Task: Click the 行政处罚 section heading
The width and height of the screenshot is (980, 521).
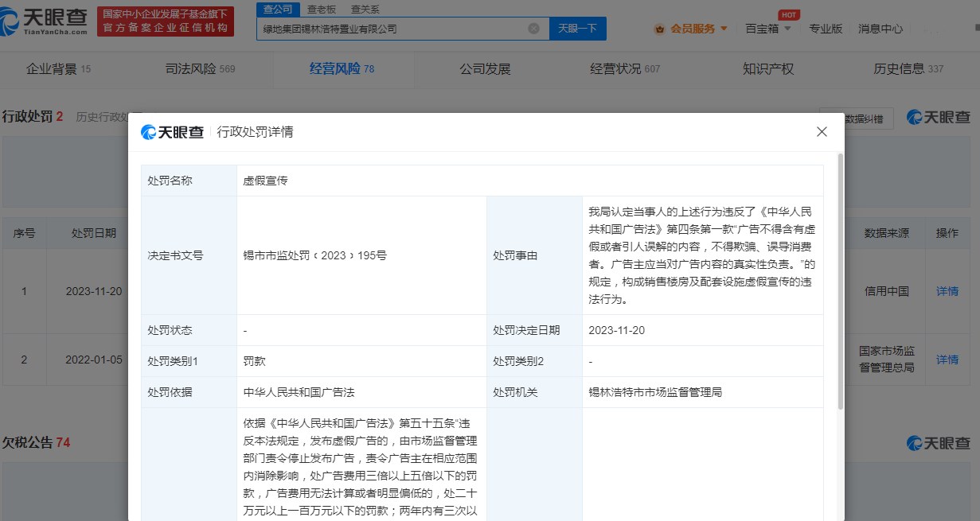Action: pos(32,117)
